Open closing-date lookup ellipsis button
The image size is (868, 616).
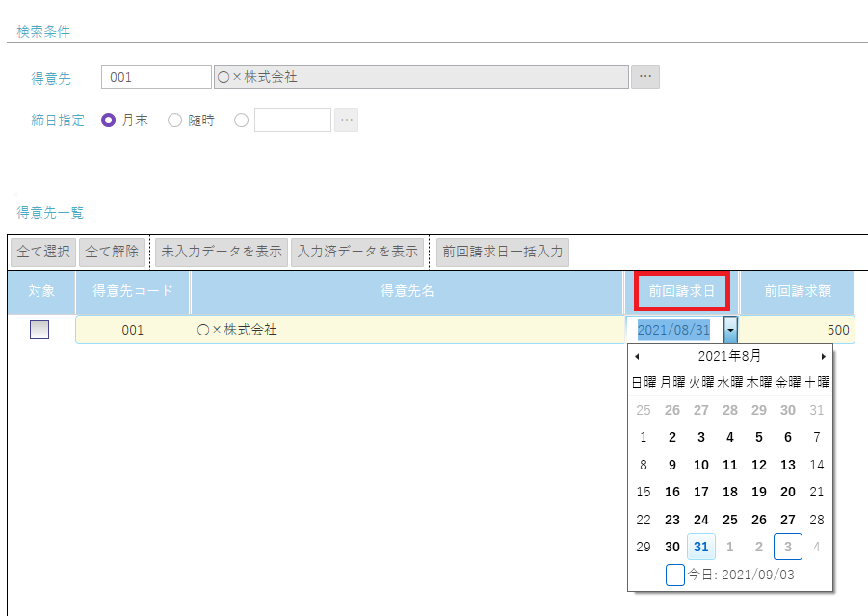(x=347, y=120)
